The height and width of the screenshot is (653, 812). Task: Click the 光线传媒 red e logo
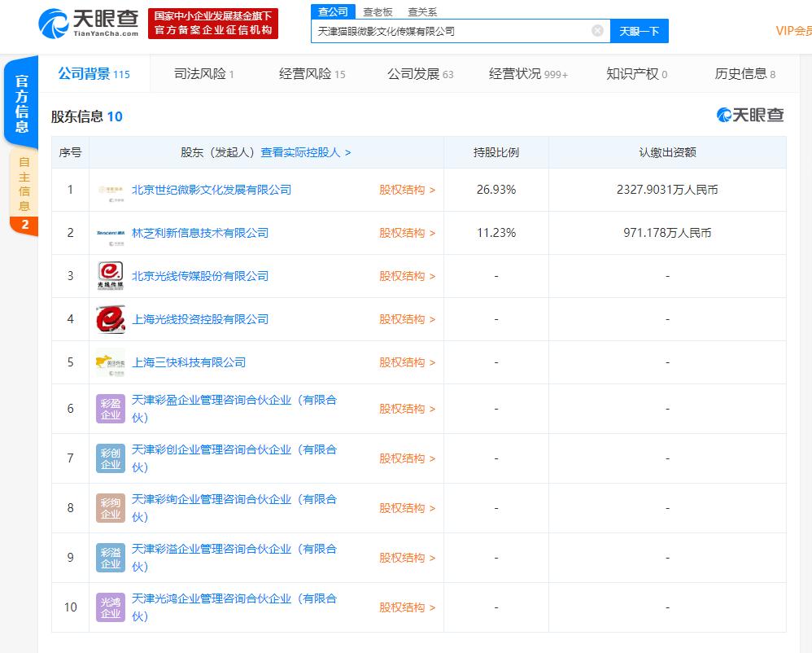pyautogui.click(x=108, y=275)
